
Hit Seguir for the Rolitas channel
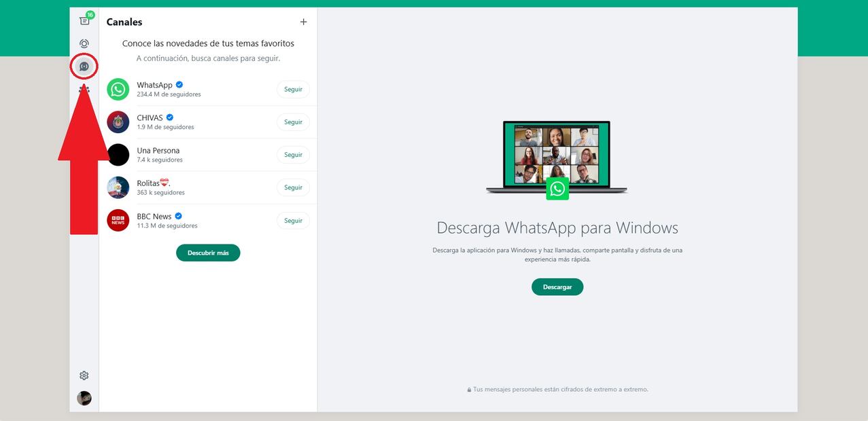pos(293,187)
